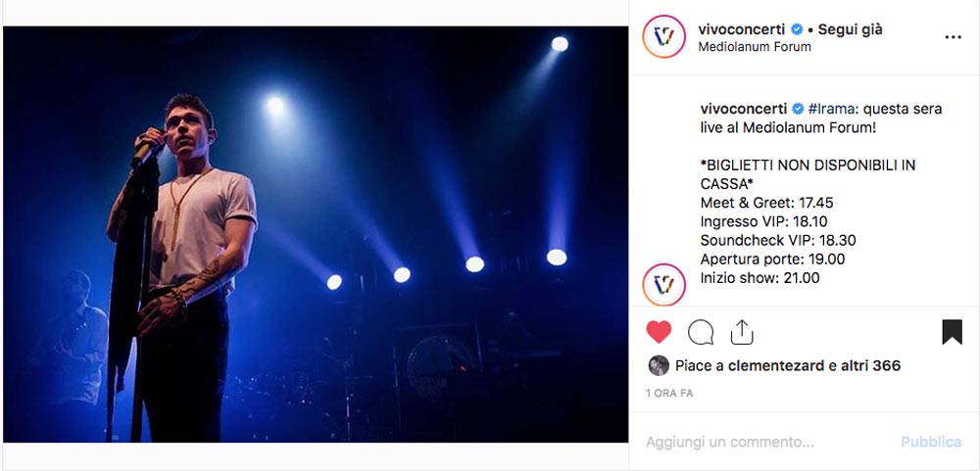Open the vivoconcerti username in header
Image resolution: width=980 pixels, height=471 pixels.
coord(741,28)
